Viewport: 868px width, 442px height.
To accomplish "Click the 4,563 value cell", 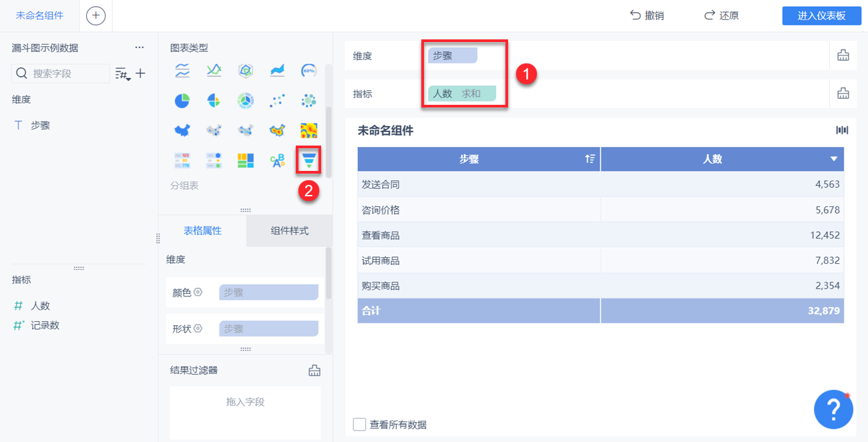I will pos(722,184).
